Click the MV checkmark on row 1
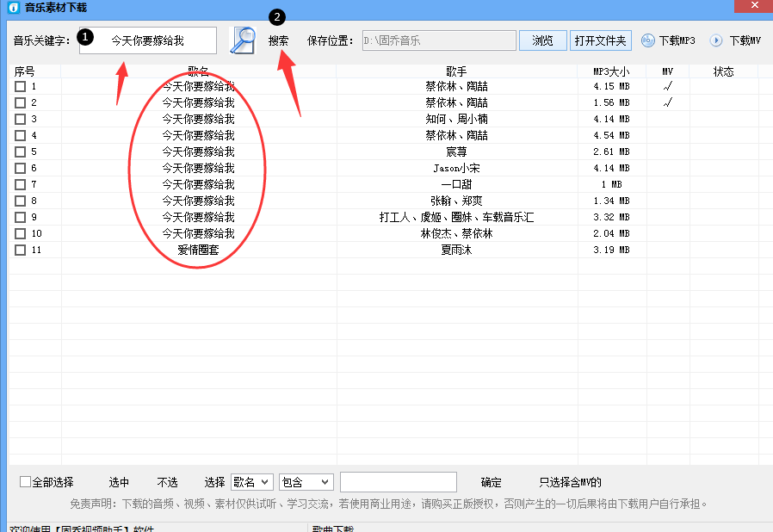 (667, 85)
